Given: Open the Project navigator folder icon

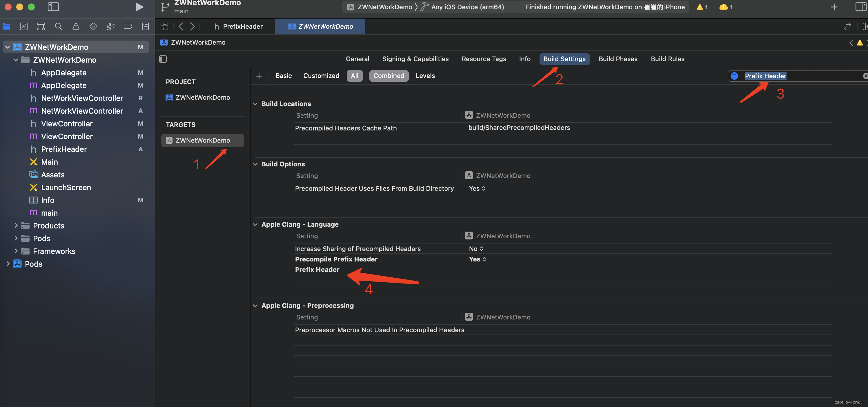Looking at the screenshot, I should pyautogui.click(x=6, y=26).
